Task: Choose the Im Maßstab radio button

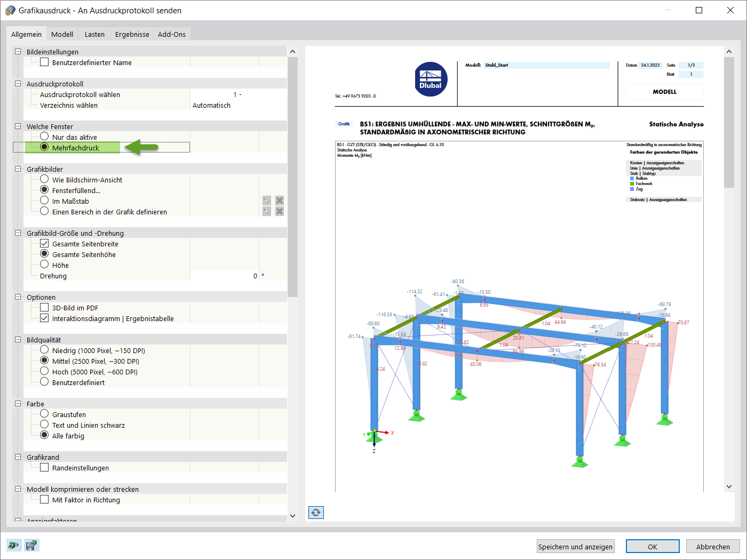Action: (x=44, y=201)
